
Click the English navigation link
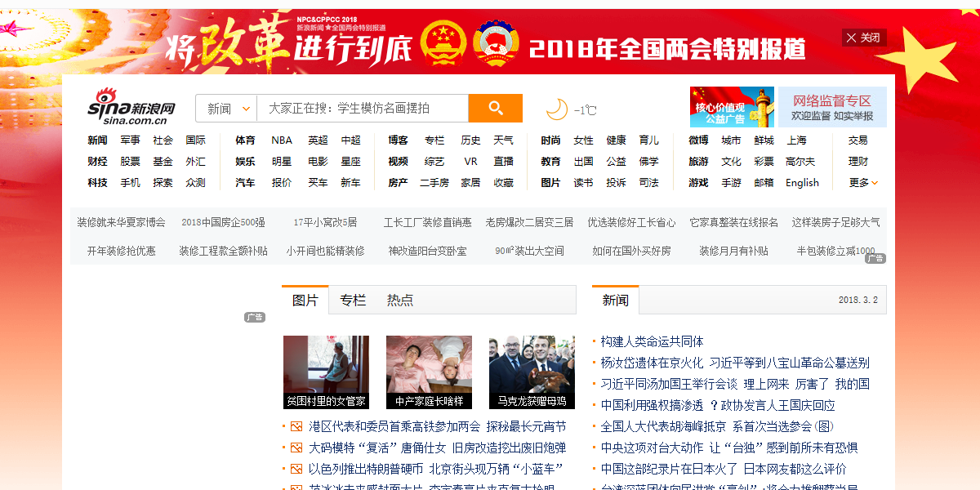(x=802, y=183)
